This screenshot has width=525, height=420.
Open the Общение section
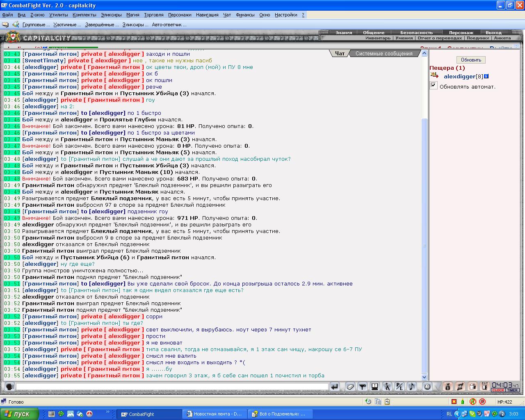[374, 32]
